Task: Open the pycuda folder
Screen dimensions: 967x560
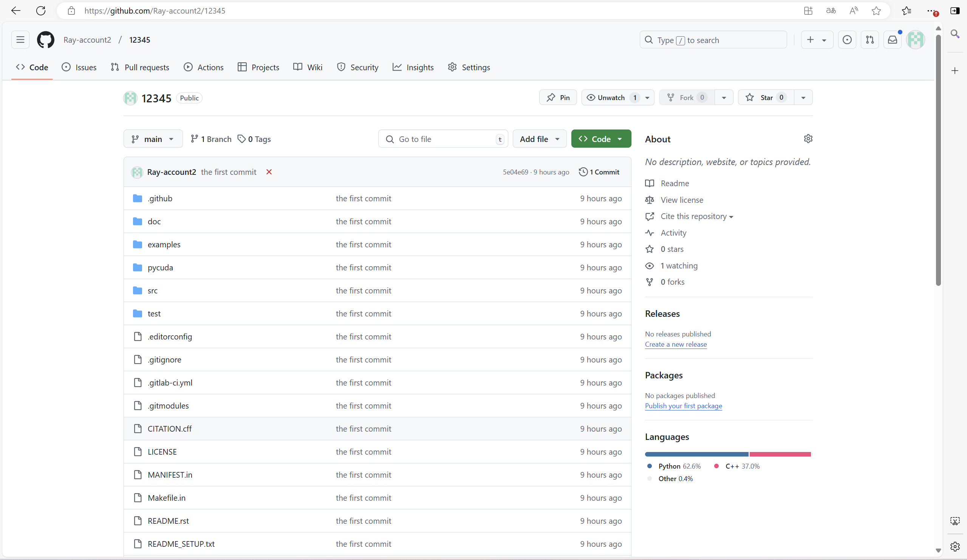Action: [x=160, y=267]
